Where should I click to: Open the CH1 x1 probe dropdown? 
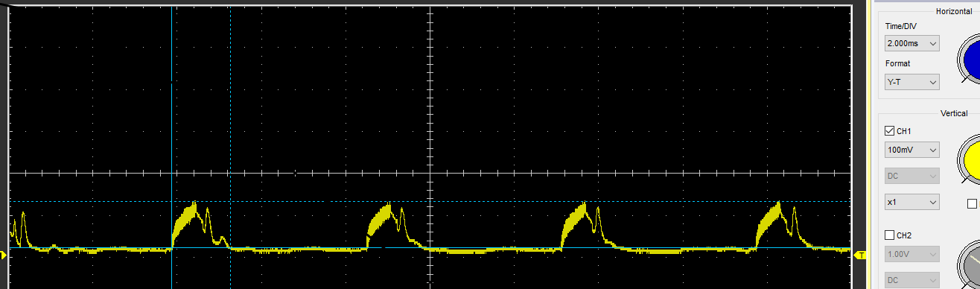coord(911,202)
